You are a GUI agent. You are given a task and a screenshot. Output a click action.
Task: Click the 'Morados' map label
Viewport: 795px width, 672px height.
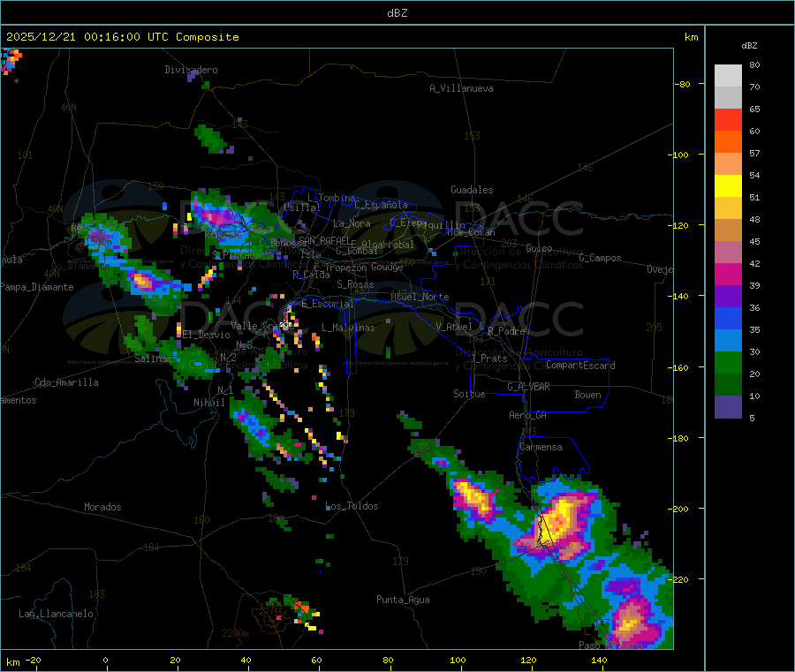[102, 507]
